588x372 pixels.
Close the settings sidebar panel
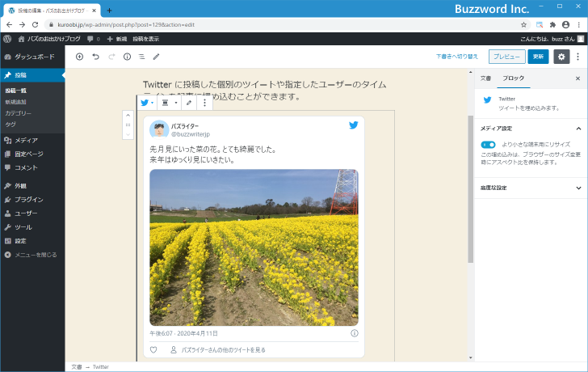(577, 78)
